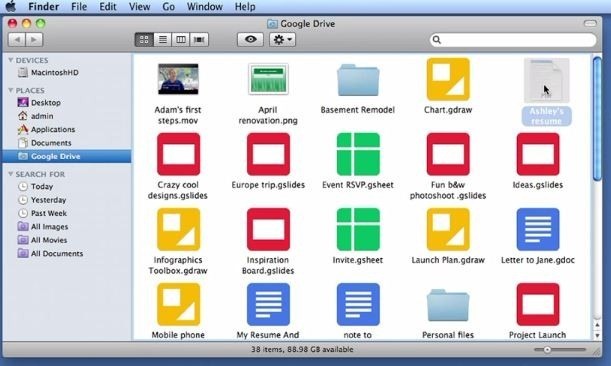Open Desktop in sidebar
Image resolution: width=611 pixels, height=366 pixels.
click(x=39, y=103)
